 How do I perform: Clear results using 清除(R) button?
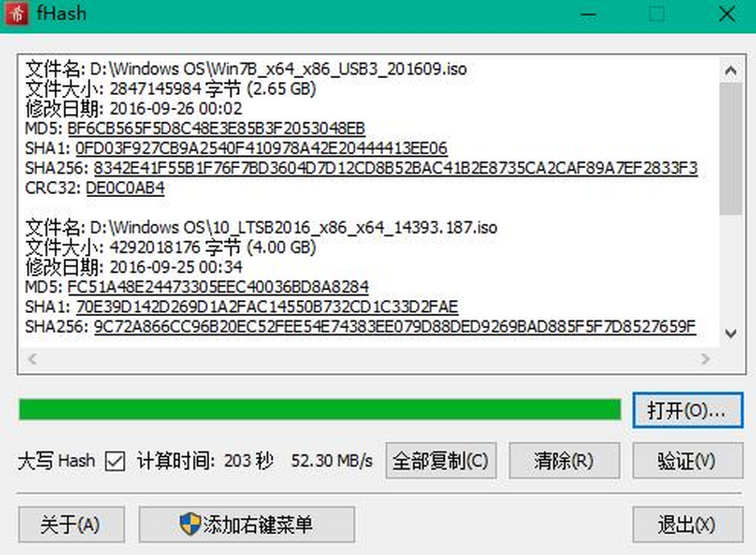click(564, 461)
